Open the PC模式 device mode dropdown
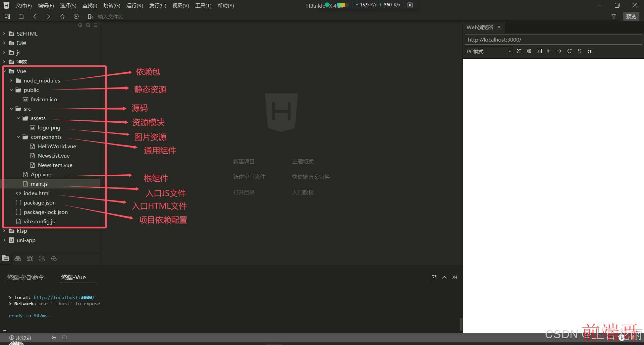644x345 pixels. click(x=489, y=51)
